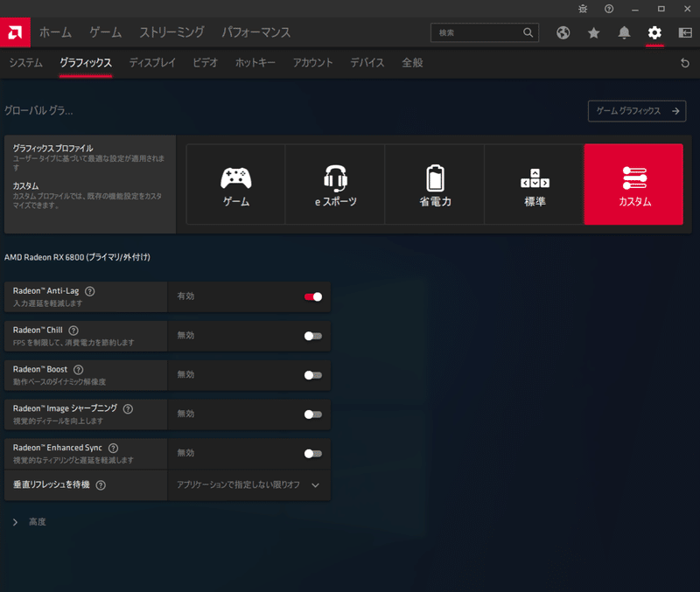Open settings gear icon
The height and width of the screenshot is (592, 700).
pyautogui.click(x=654, y=32)
